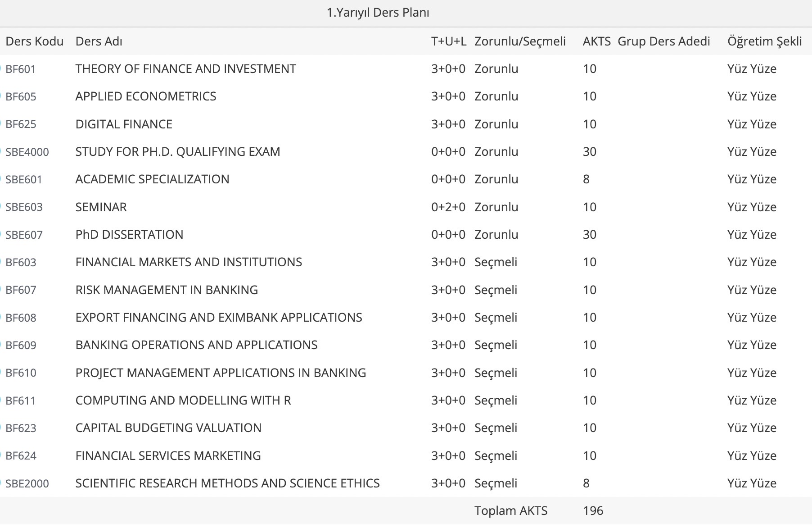Click the BF607 course code
812x528 pixels.
pos(21,290)
